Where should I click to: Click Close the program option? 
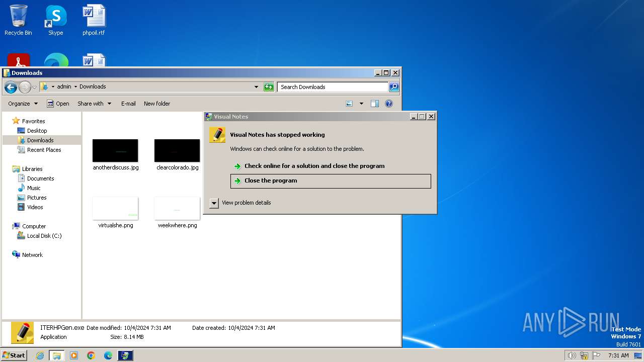(331, 181)
